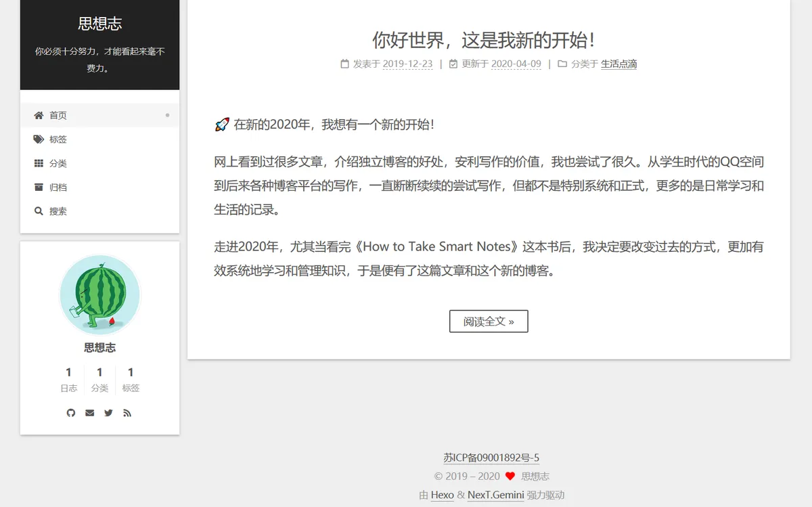The height and width of the screenshot is (507, 812).
Task: Open the post title 你好世界，这是我新的开始！
Action: tap(484, 39)
